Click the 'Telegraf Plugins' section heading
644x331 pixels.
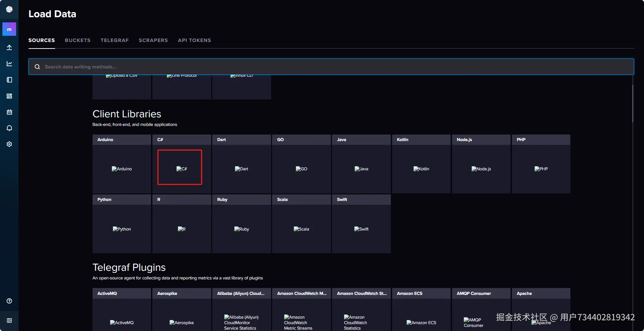click(x=129, y=267)
